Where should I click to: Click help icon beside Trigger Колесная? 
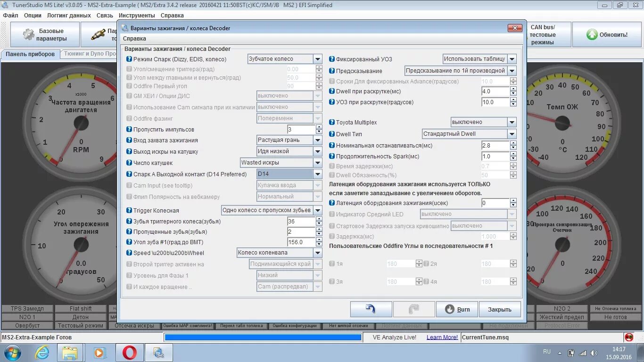(129, 211)
